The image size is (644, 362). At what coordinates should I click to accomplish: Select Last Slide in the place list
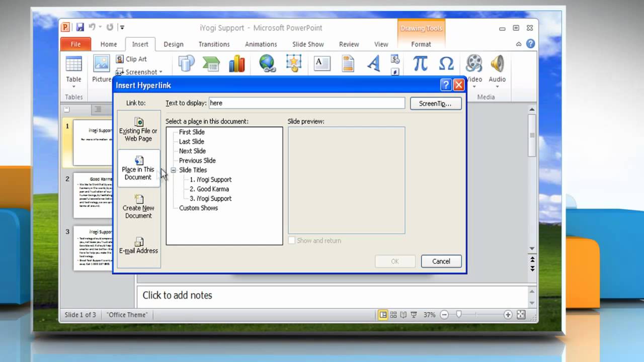pyautogui.click(x=191, y=141)
